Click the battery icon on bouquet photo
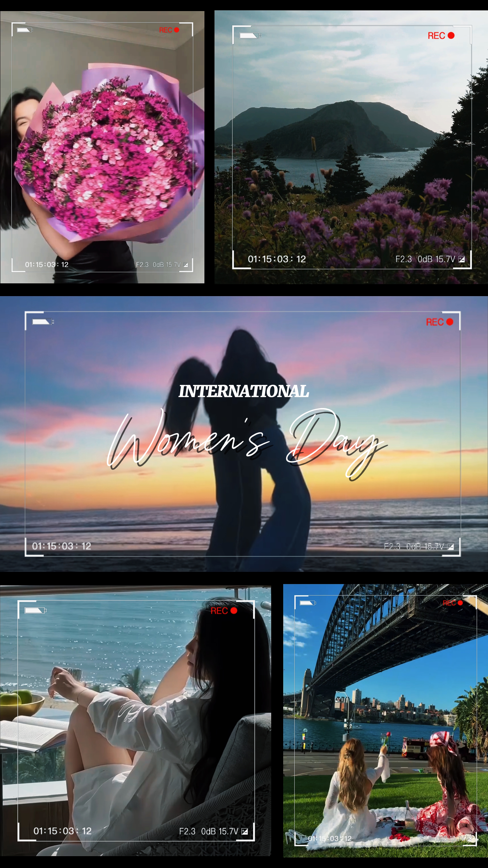This screenshot has height=868, width=488. click(25, 30)
